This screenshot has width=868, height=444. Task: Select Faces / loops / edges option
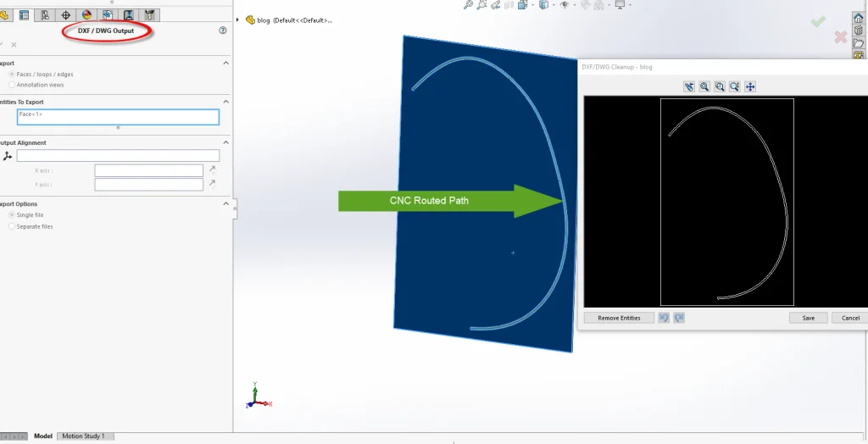11,75
